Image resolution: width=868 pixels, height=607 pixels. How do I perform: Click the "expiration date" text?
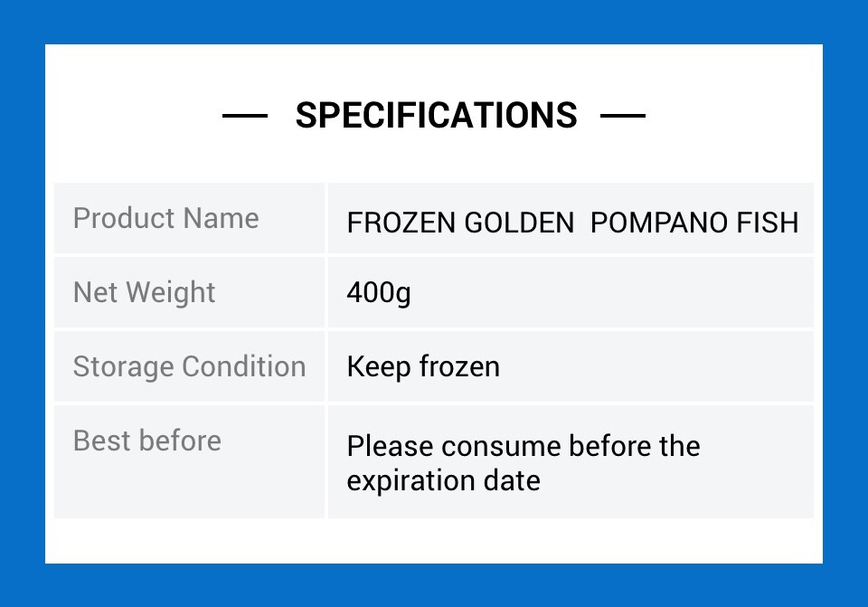(443, 479)
